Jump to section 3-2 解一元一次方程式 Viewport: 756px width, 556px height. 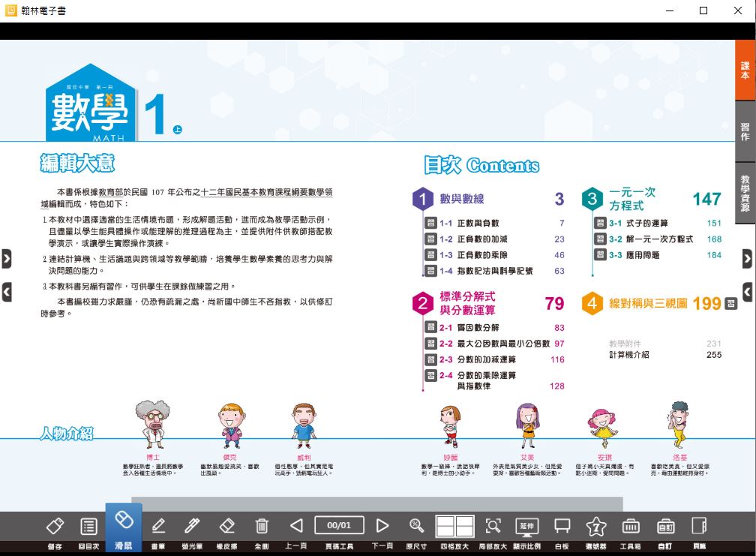[x=651, y=239]
